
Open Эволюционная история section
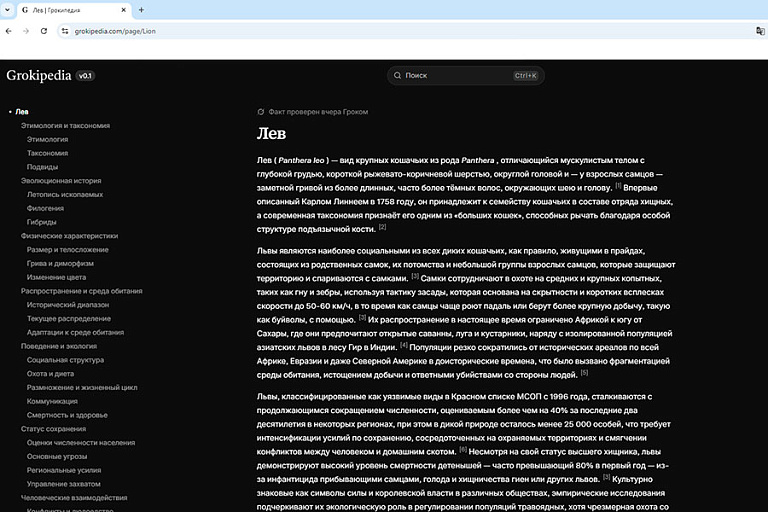[61, 181]
